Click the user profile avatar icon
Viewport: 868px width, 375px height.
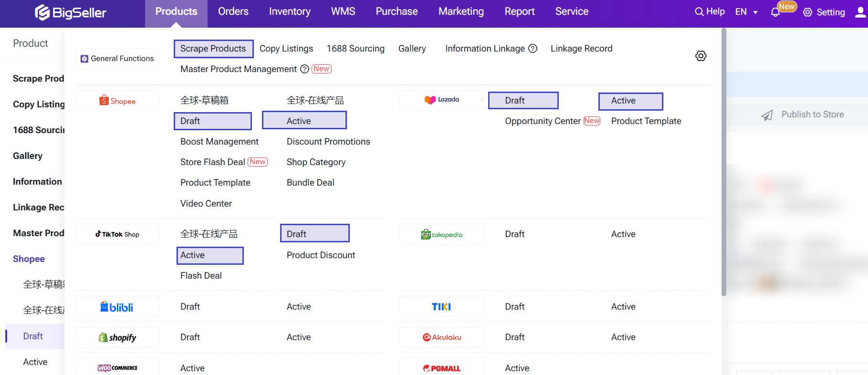coord(860,12)
